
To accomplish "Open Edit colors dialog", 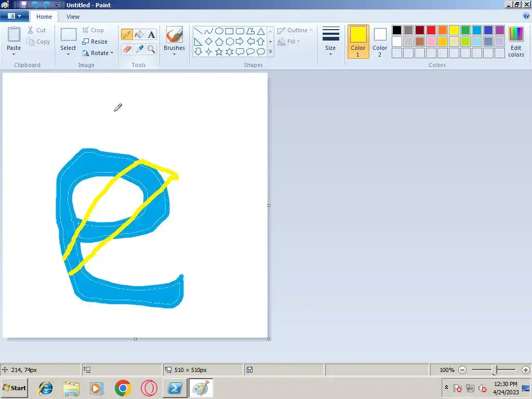I will [x=516, y=42].
